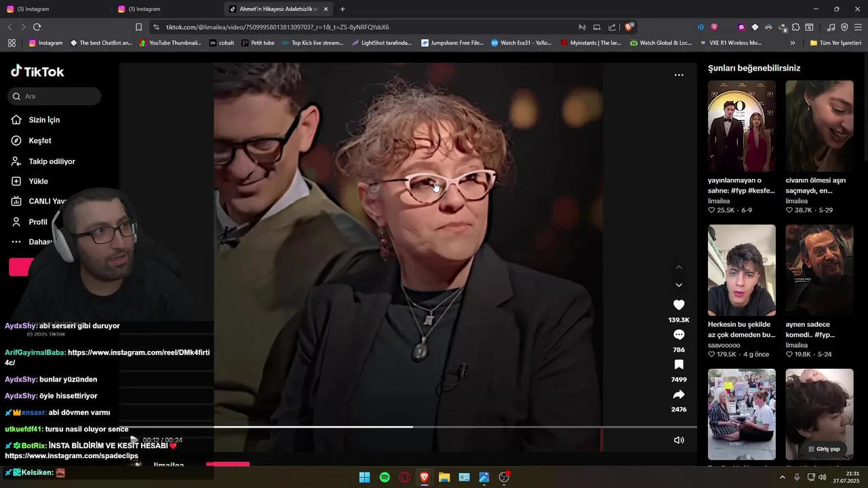868x488 pixels.
Task: Switch to the first Instagram browser tab
Action: click(x=54, y=9)
